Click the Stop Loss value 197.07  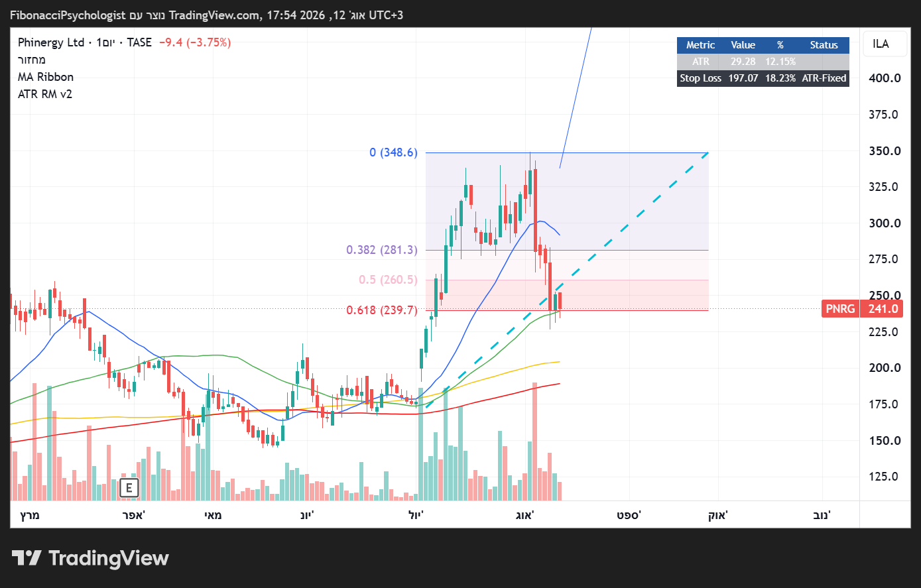tap(743, 78)
